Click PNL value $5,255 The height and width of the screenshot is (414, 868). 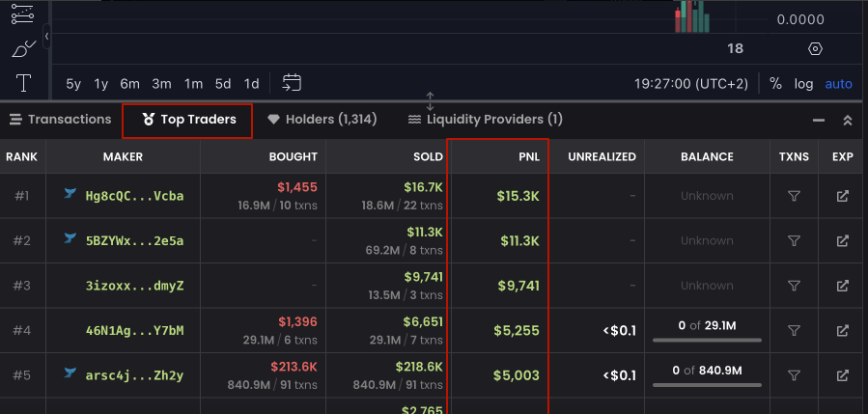click(x=517, y=331)
